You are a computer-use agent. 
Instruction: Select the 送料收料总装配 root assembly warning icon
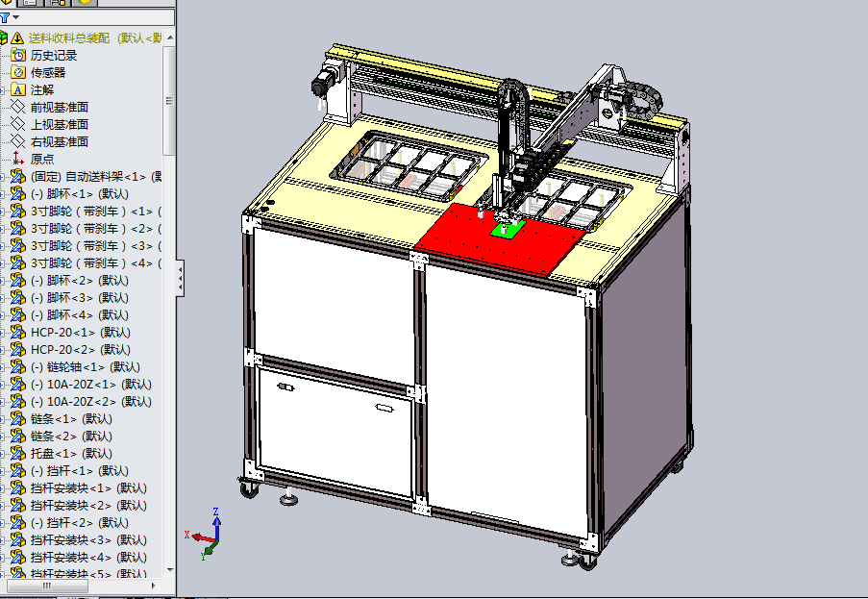(17, 37)
